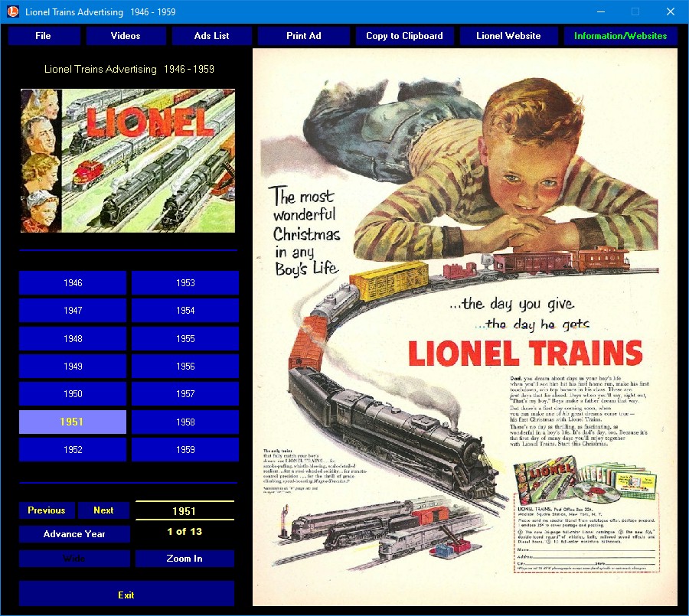Select the 1949 year button
Screen dimensions: 689x616
coord(73,366)
